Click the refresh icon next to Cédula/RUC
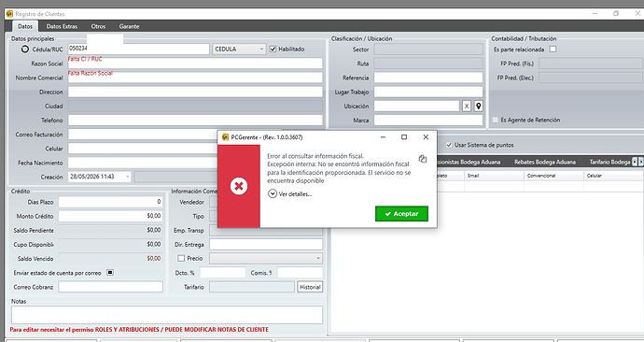This screenshot has height=342, width=644. [x=25, y=49]
